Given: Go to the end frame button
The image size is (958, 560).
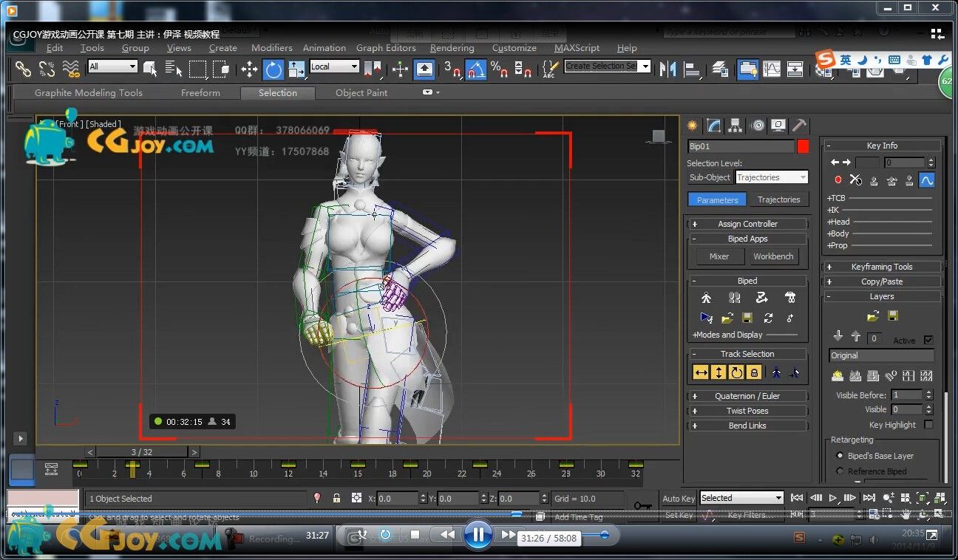Looking at the screenshot, I should (x=869, y=498).
